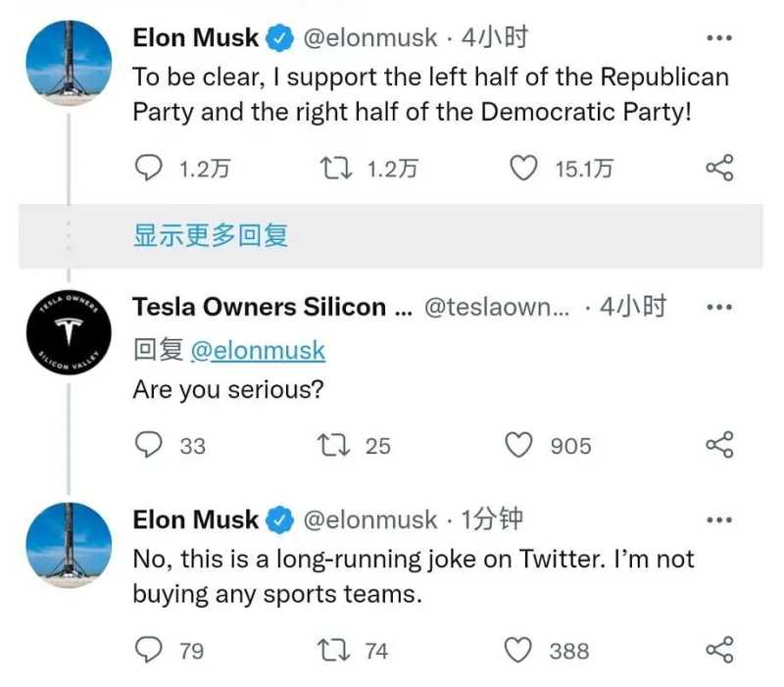The height and width of the screenshot is (687, 784).
Task: Like the tweet with 15.1万 likes
Action: pos(525,169)
